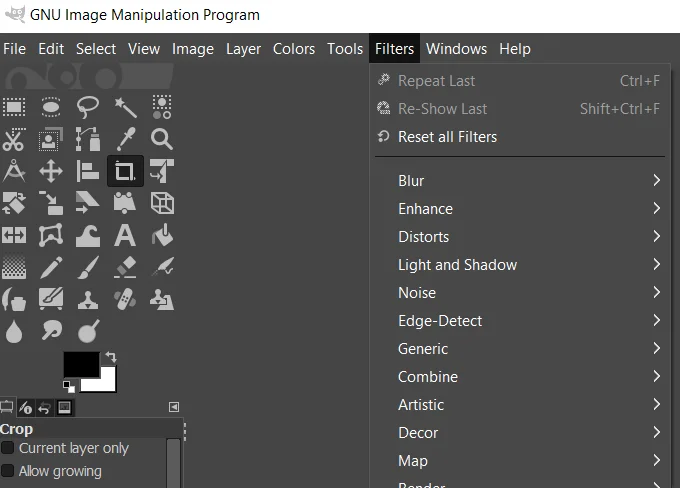
Task: Expand the Generic submenu
Action: pyautogui.click(x=520, y=349)
